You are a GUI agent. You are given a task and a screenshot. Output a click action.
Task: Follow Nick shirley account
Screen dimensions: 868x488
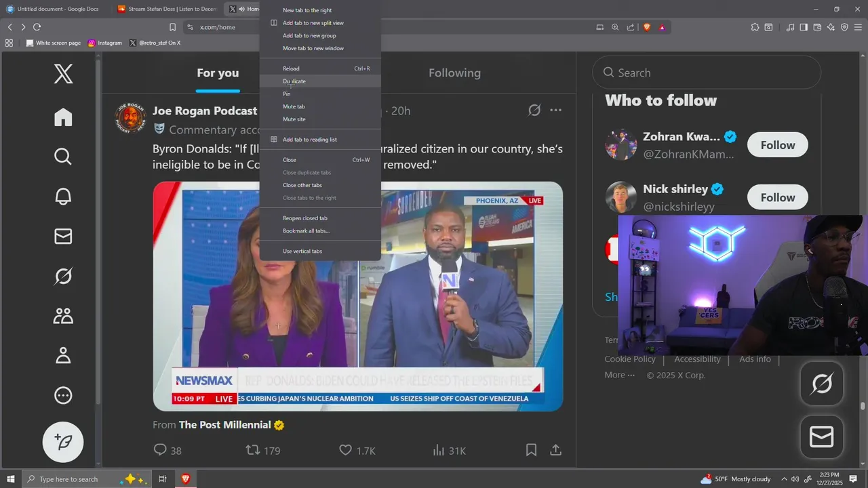[x=778, y=197]
